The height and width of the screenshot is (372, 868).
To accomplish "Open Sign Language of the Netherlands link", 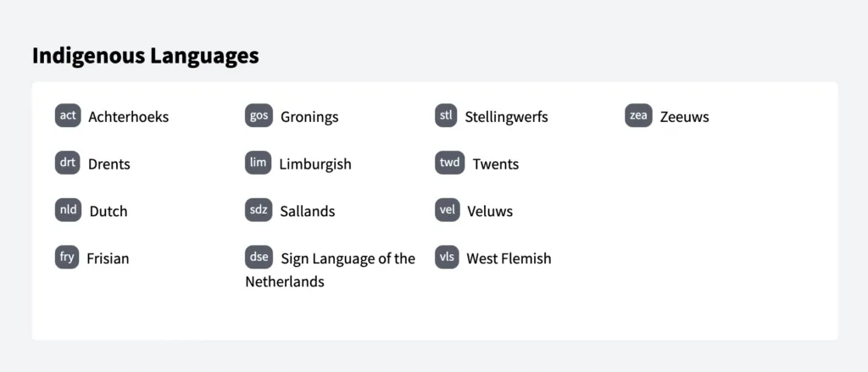I will click(x=348, y=258).
